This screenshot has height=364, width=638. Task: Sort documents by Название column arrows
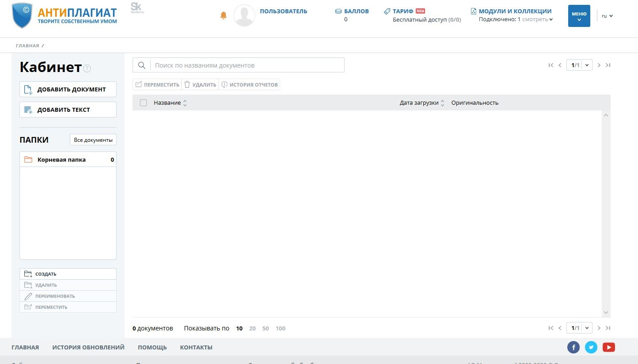(185, 103)
